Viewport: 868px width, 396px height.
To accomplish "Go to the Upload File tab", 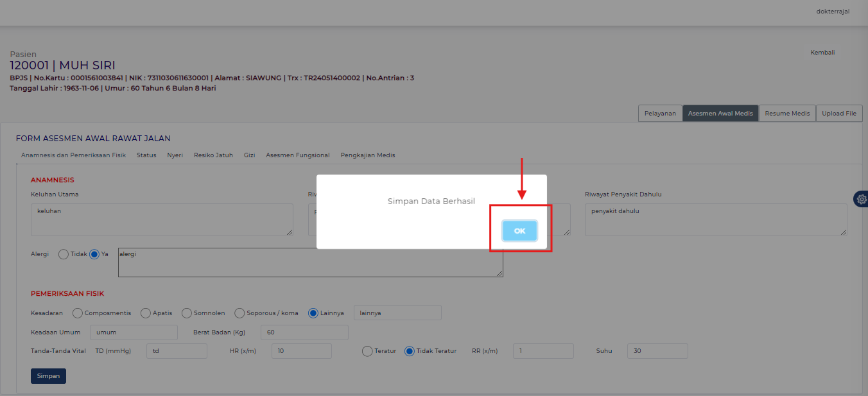I will click(839, 114).
